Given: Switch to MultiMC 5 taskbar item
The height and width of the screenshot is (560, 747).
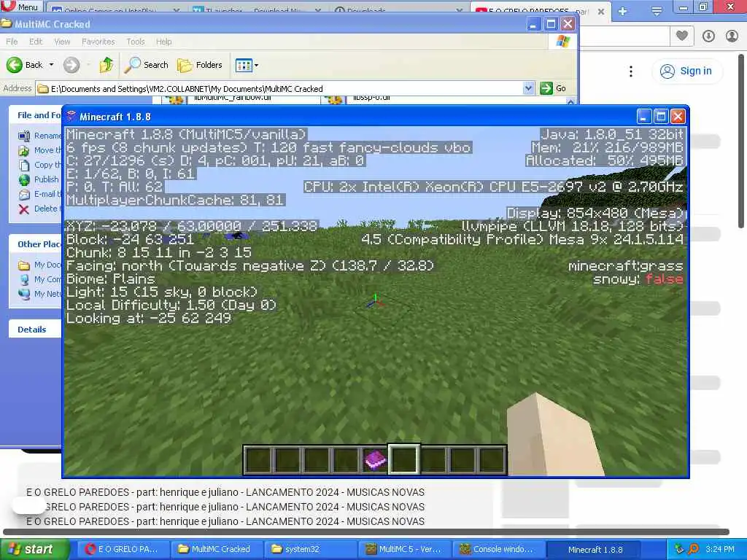Looking at the screenshot, I should (404, 549).
